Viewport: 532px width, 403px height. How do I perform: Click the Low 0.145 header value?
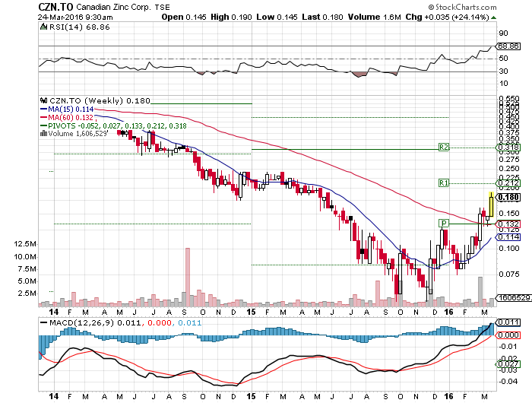click(x=277, y=17)
